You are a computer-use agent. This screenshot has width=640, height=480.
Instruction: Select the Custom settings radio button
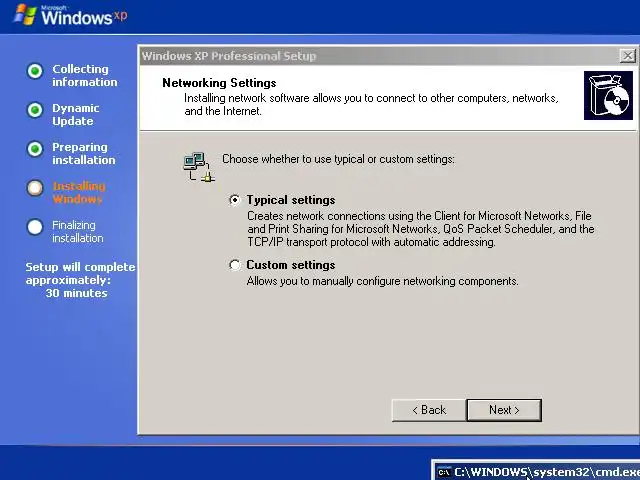[235, 265]
